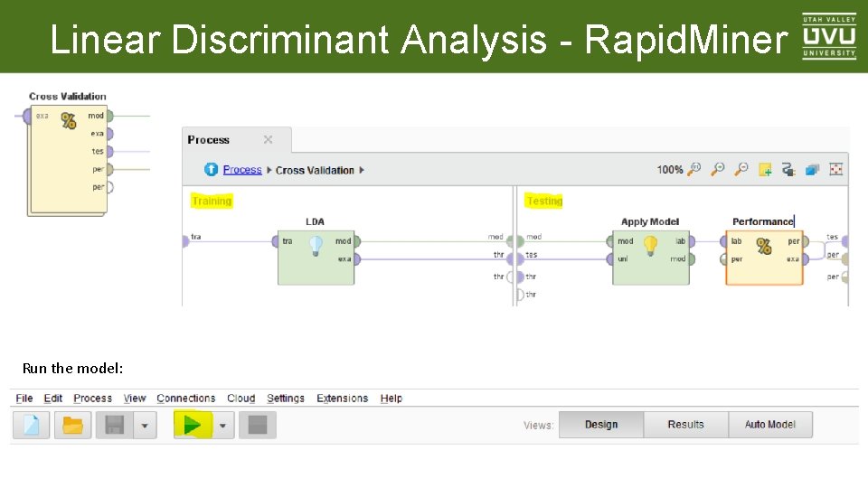This screenshot has width=868, height=488.
Task: Click the LDA operator title
Action: (315, 221)
